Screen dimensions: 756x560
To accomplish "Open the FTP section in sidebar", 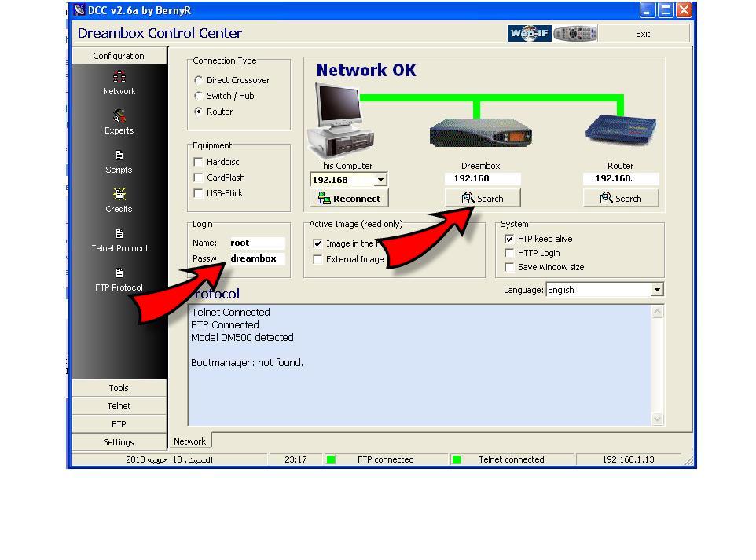I will (x=119, y=424).
